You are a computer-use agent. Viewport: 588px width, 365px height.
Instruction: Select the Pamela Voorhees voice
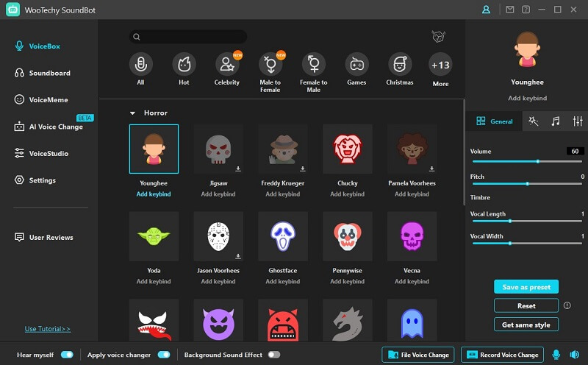[x=412, y=149]
